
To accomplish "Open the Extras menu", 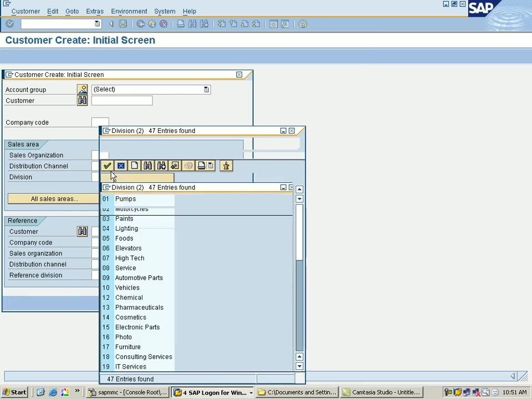I will (95, 11).
